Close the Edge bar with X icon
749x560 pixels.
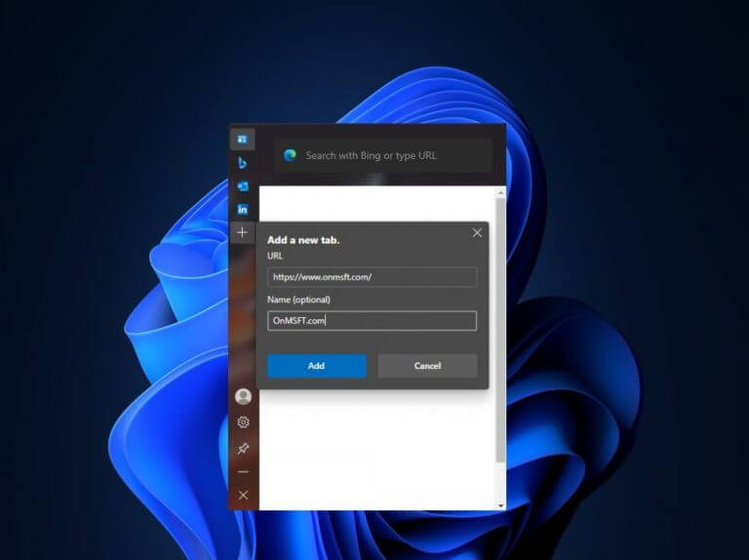coord(243,495)
